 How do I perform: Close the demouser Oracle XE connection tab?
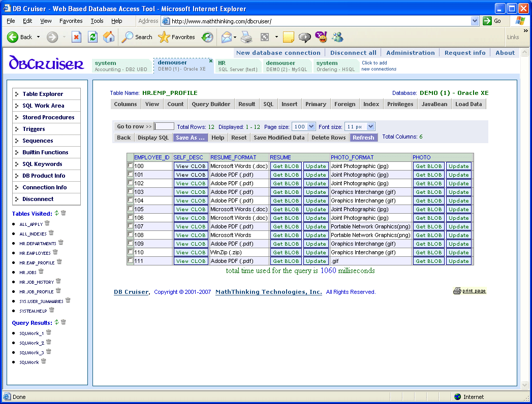click(210, 61)
